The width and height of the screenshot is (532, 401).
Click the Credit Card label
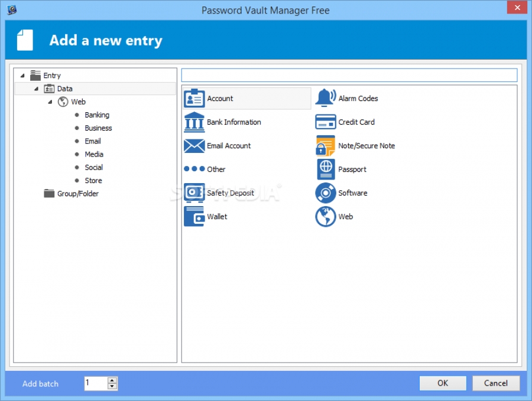click(x=356, y=122)
